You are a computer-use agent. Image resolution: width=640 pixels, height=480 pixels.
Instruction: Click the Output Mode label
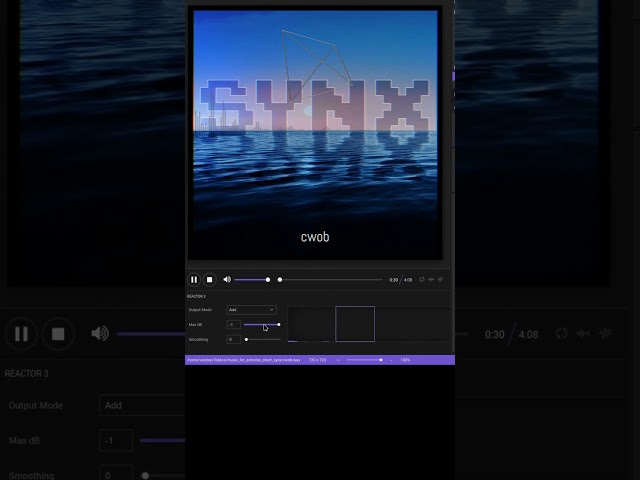(x=200, y=310)
